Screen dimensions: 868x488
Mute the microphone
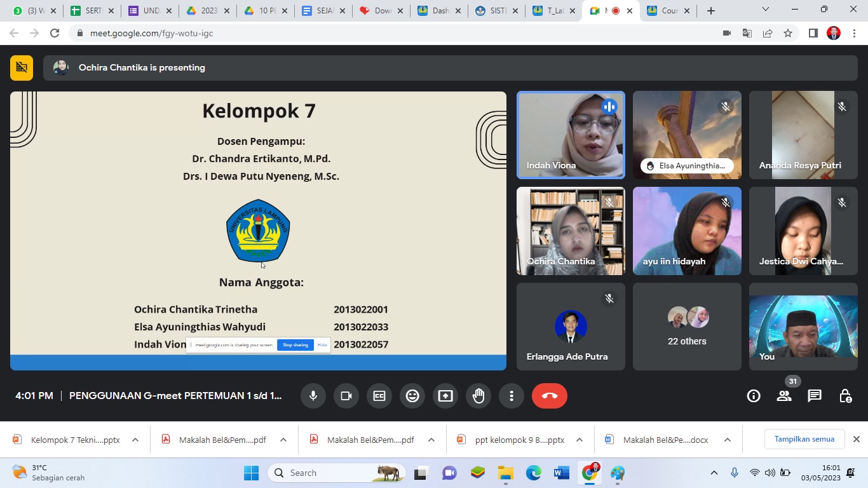(x=313, y=396)
